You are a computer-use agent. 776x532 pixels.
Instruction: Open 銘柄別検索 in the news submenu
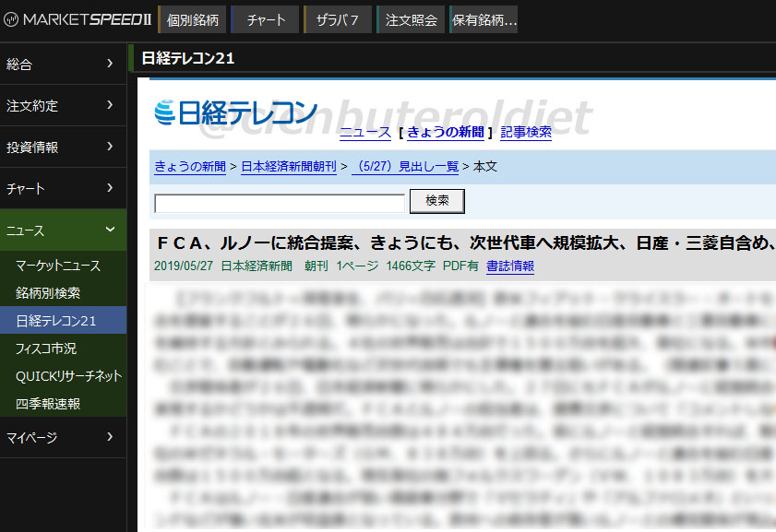tap(64, 293)
